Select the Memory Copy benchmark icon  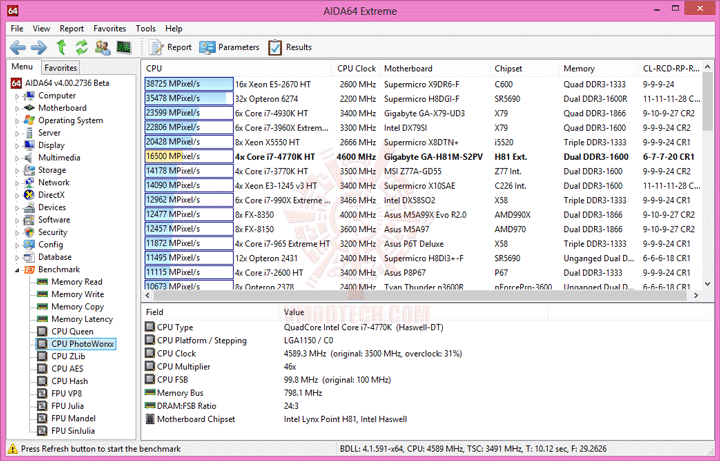[42, 306]
